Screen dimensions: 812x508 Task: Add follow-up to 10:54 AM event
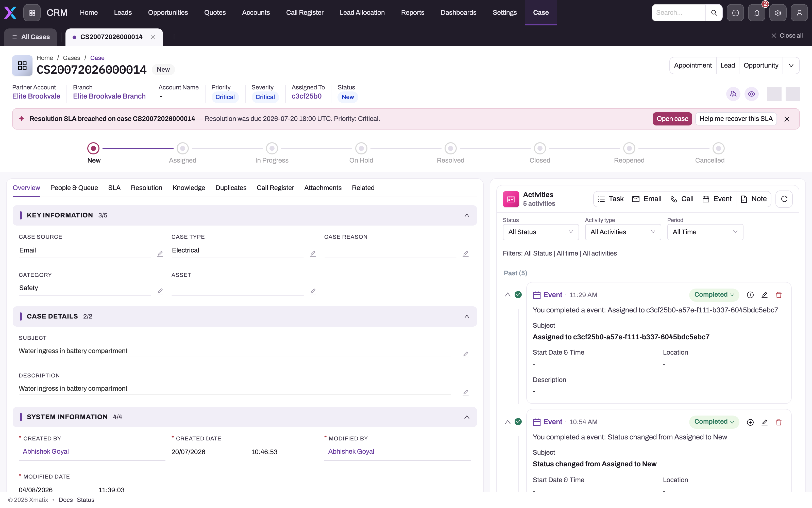(x=750, y=422)
